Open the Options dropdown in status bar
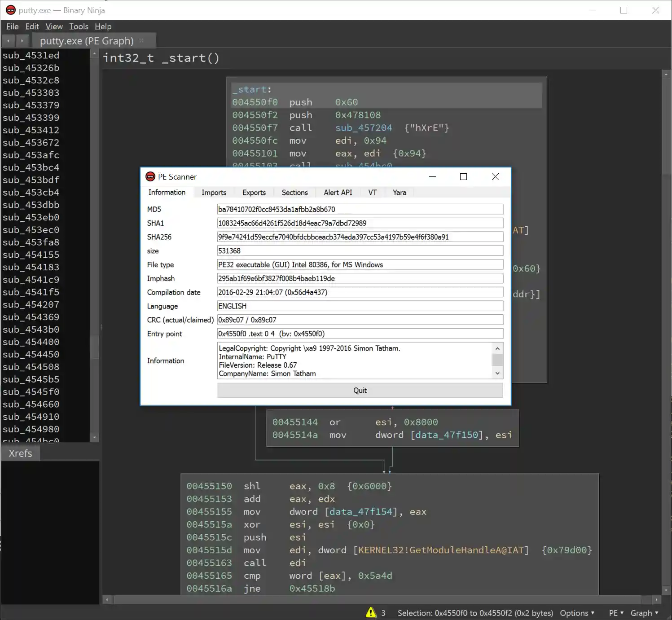This screenshot has height=620, width=672. tap(577, 613)
